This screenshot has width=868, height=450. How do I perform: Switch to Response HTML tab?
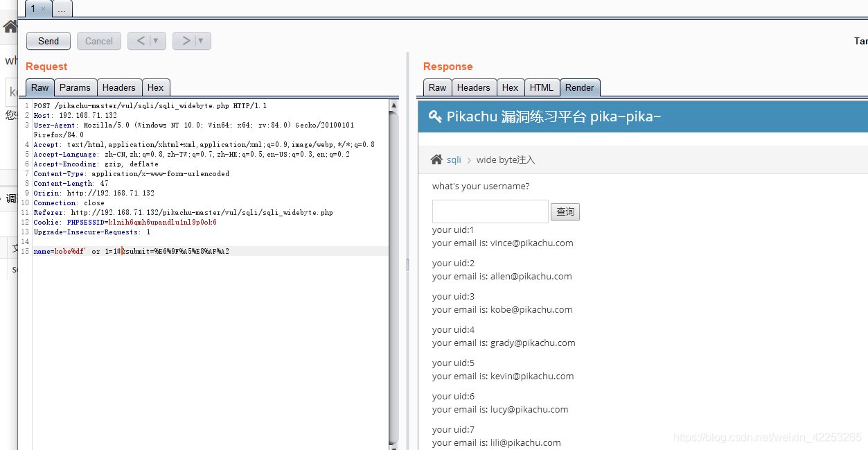coord(542,87)
